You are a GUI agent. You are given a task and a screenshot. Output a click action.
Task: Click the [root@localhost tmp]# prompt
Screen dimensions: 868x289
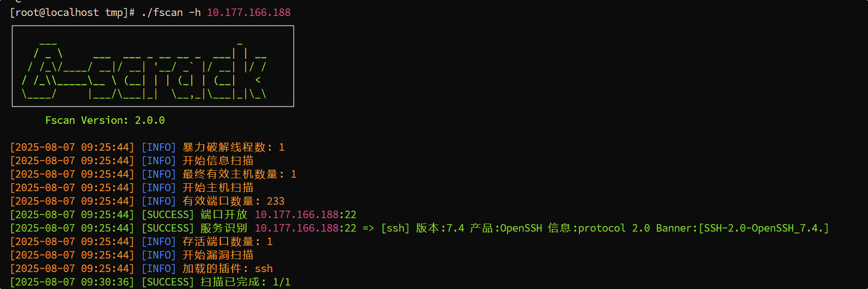tap(72, 12)
